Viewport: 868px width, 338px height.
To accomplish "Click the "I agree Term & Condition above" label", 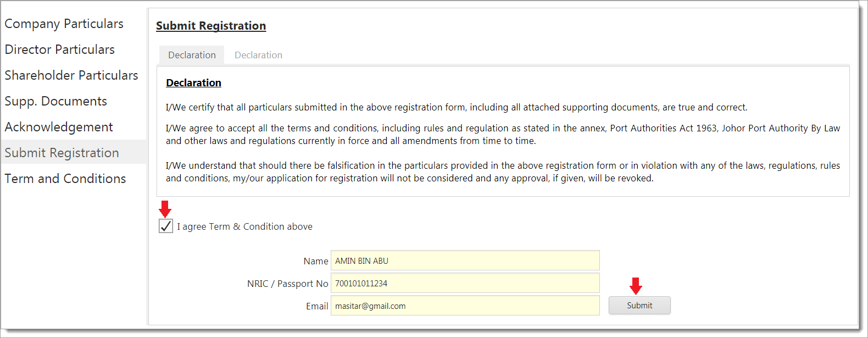I will pyautogui.click(x=244, y=226).
